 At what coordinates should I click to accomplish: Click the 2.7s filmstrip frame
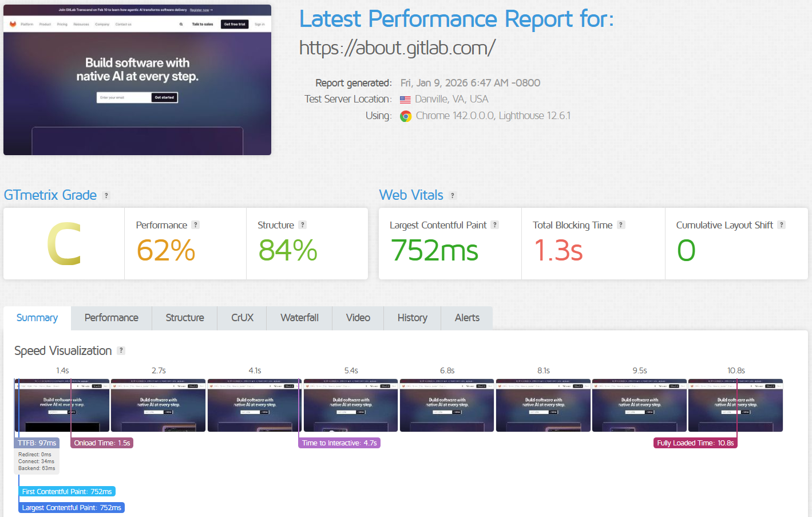pyautogui.click(x=158, y=405)
